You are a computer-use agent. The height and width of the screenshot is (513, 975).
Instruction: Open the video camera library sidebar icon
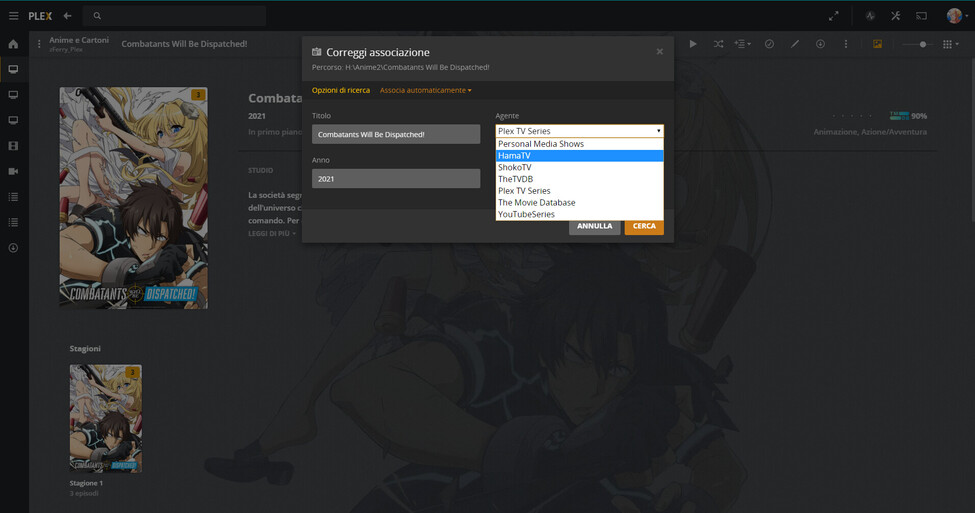(13, 171)
